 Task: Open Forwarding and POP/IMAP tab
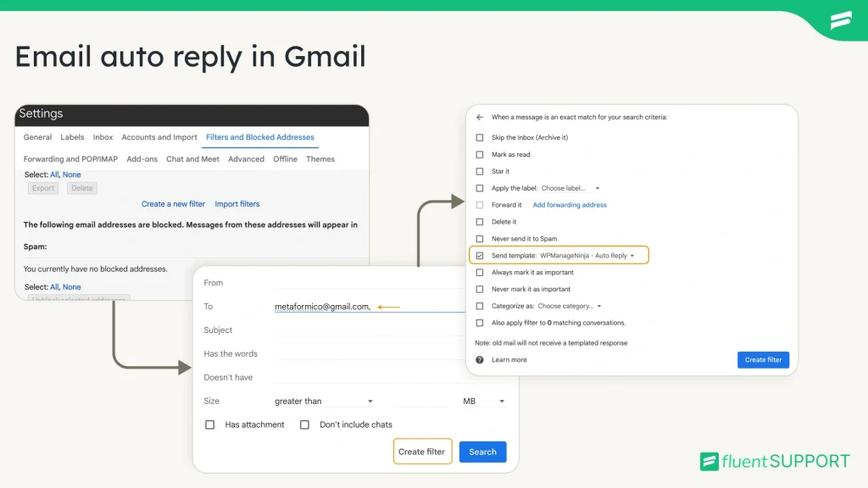71,158
